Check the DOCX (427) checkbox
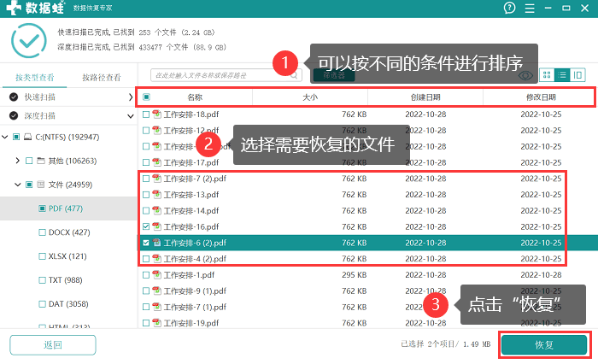Screen dimensions: 598x364 [42, 232]
